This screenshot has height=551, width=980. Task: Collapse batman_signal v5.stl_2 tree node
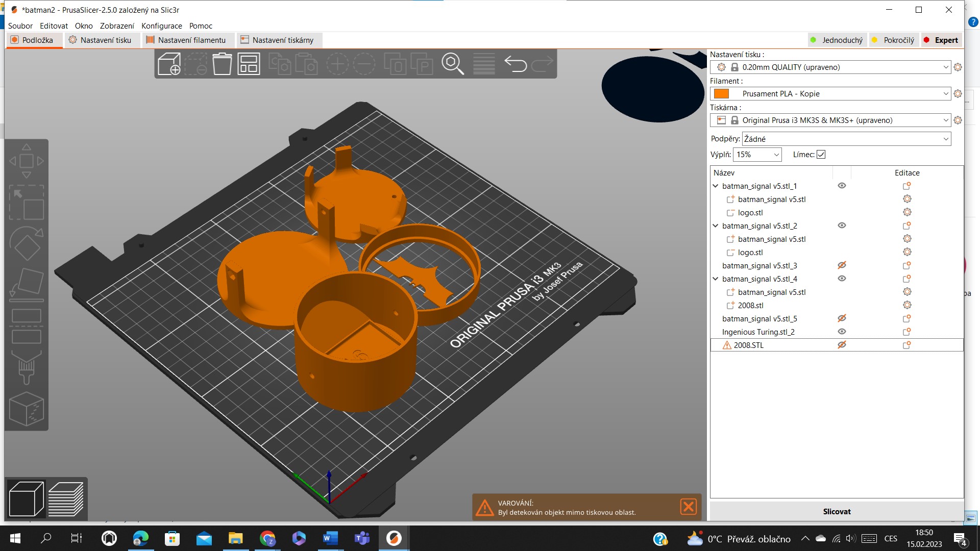point(716,226)
